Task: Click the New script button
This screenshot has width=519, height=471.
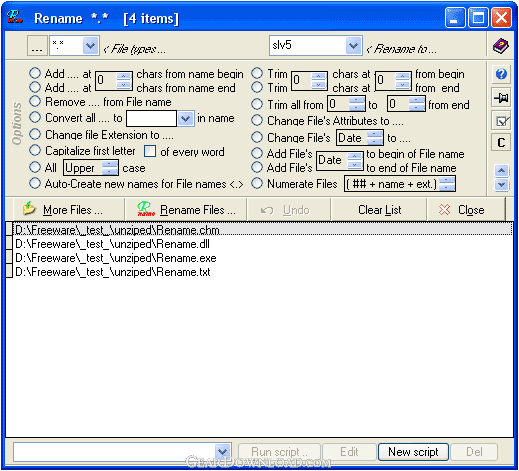Action: pyautogui.click(x=413, y=452)
